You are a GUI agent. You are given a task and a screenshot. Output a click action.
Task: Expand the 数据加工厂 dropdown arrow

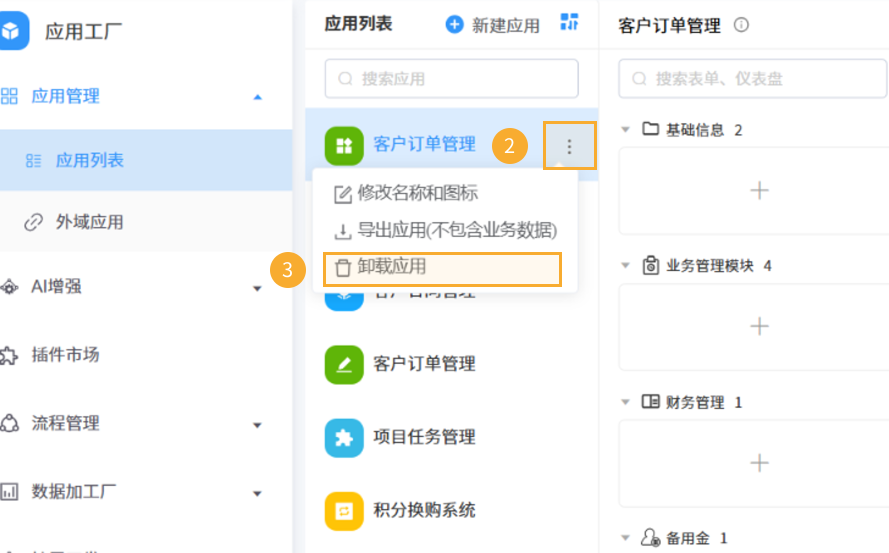click(257, 493)
